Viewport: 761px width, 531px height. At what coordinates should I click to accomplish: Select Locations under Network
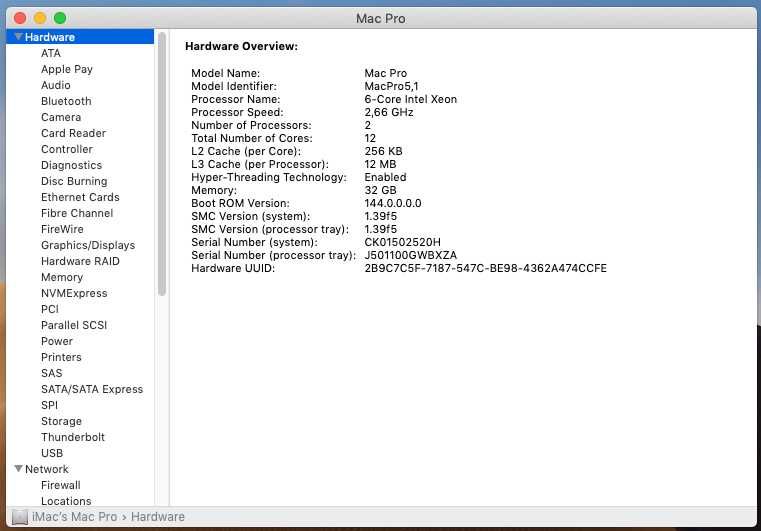pyautogui.click(x=66, y=501)
